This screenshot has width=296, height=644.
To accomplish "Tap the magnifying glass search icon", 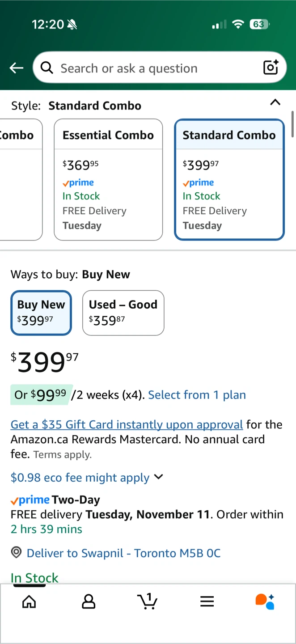I will point(47,68).
